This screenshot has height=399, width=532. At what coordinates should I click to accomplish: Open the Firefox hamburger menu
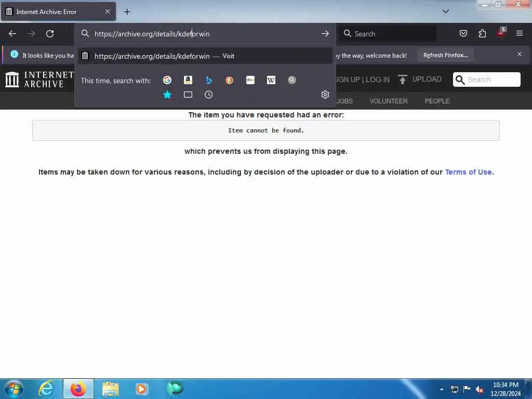click(520, 33)
